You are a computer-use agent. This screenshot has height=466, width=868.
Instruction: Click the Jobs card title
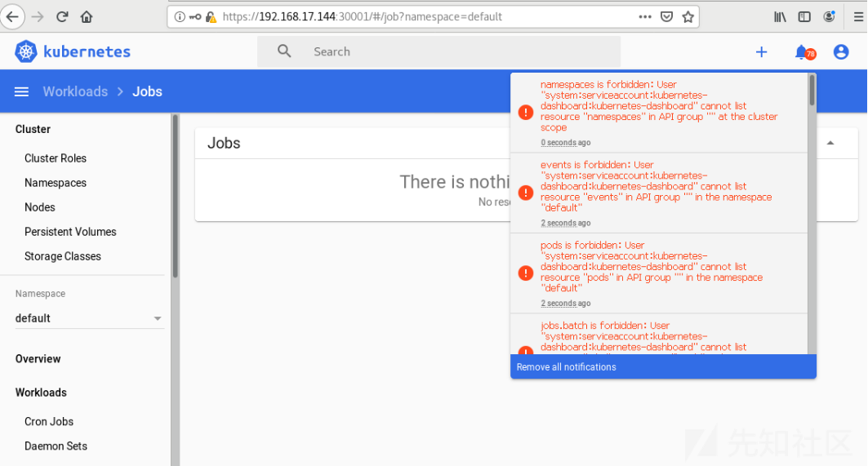[x=224, y=144]
